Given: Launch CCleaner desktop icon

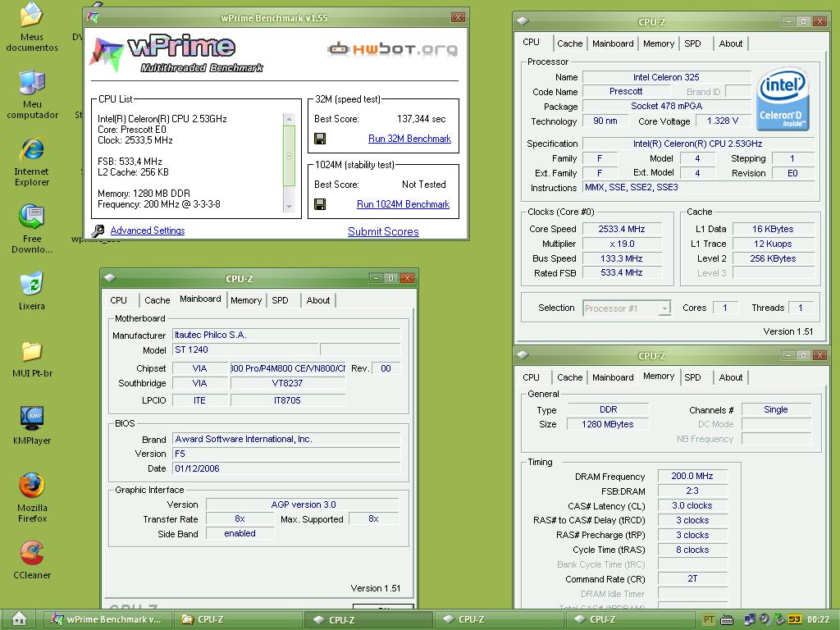Looking at the screenshot, I should 32,560.
